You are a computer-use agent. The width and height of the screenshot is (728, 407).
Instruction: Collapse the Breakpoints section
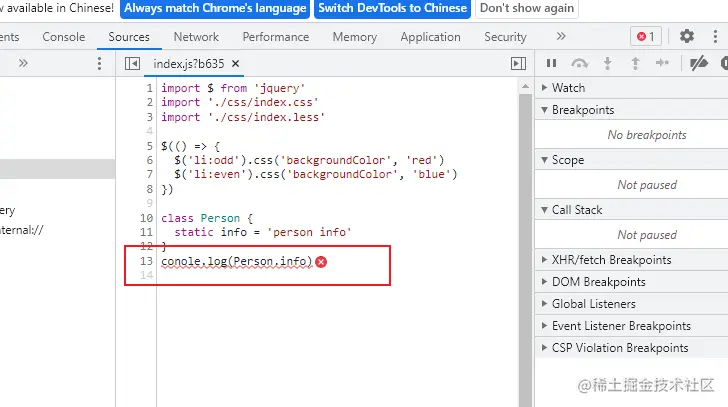click(x=631, y=110)
